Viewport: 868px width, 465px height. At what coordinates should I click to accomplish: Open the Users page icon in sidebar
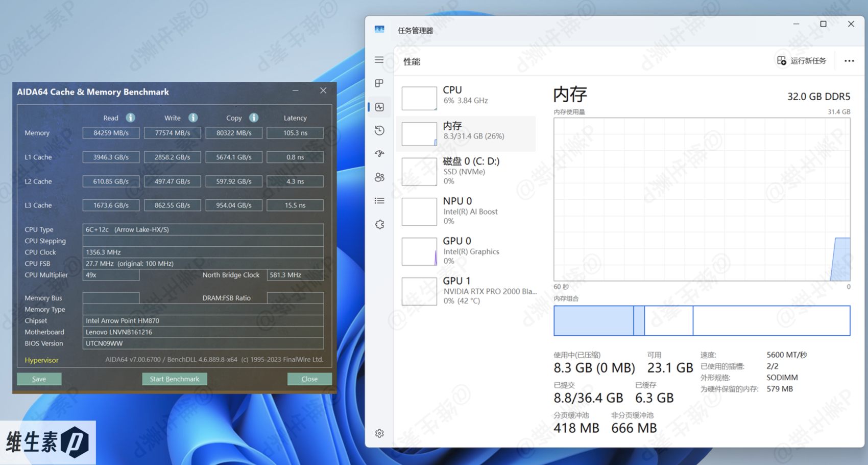pos(379,177)
